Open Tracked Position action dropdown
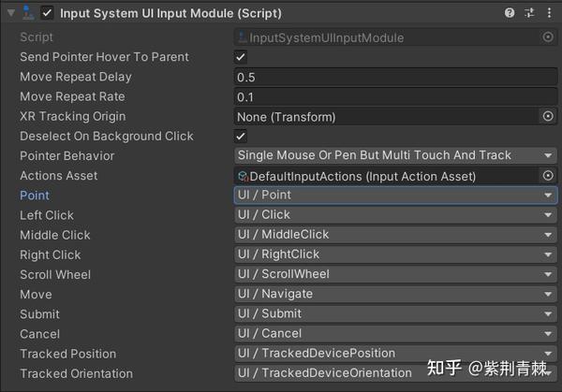Viewport: 562px width, 392px height. (395, 354)
